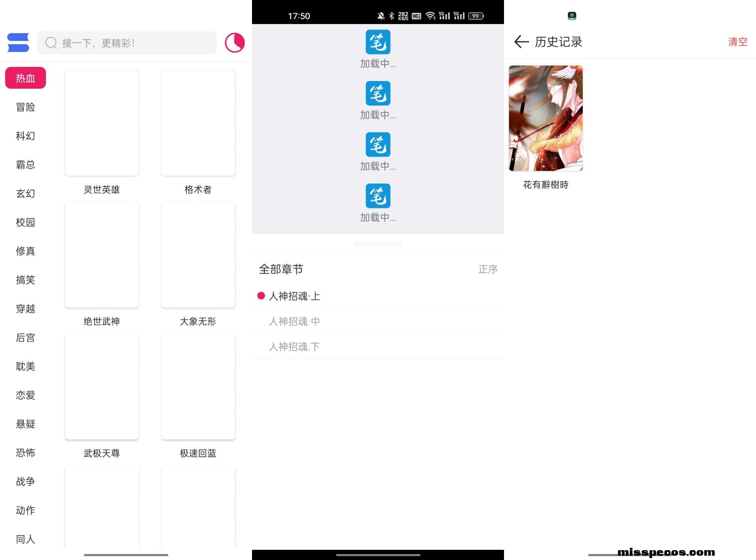Select the 人神招魂.下 chapter
This screenshot has width=756, height=560.
294,347
